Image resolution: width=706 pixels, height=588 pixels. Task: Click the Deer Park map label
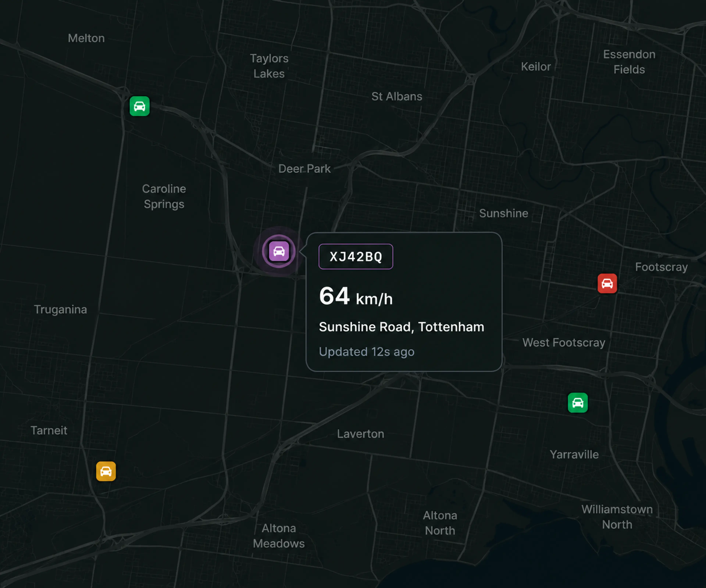(x=304, y=169)
